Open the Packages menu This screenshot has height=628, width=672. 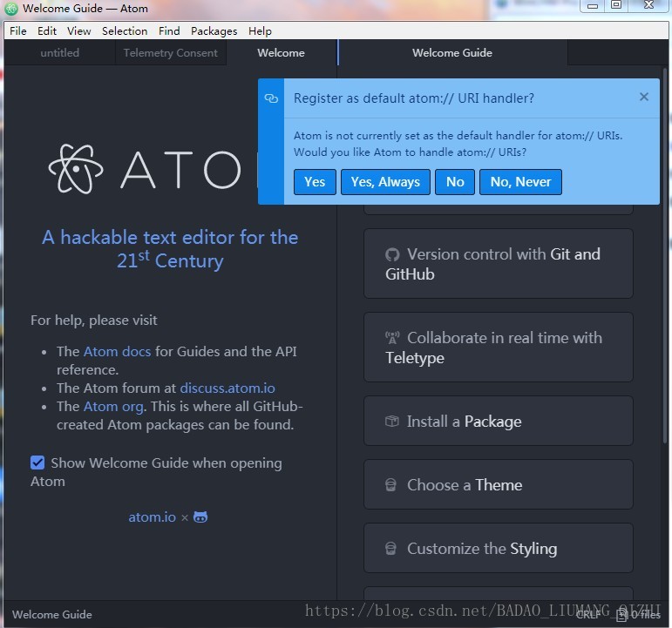tap(214, 30)
